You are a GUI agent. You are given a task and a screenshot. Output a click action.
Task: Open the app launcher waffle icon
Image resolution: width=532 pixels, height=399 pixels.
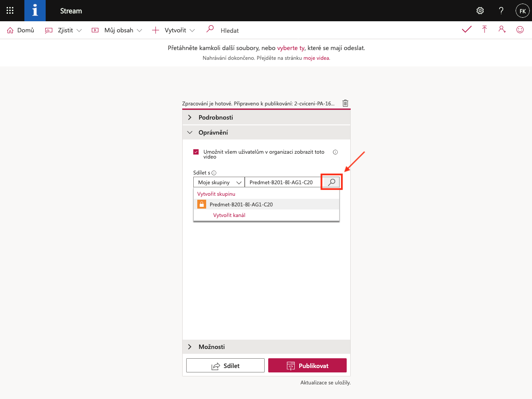10,11
